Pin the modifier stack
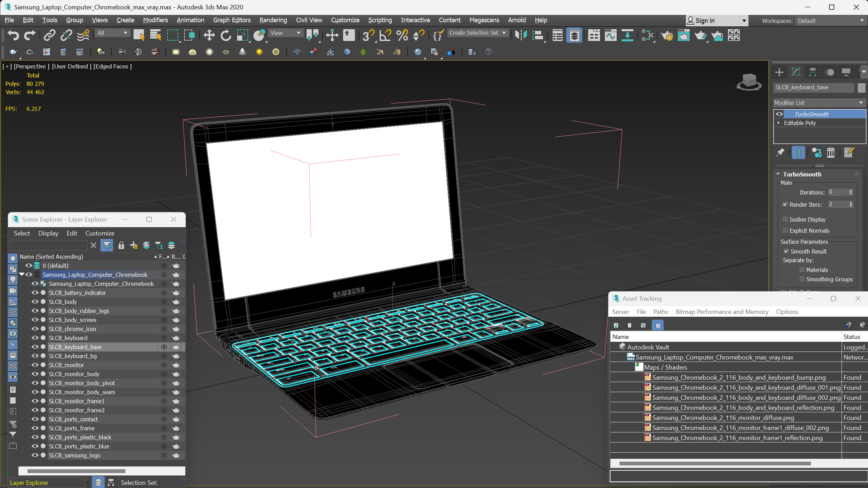 (780, 152)
